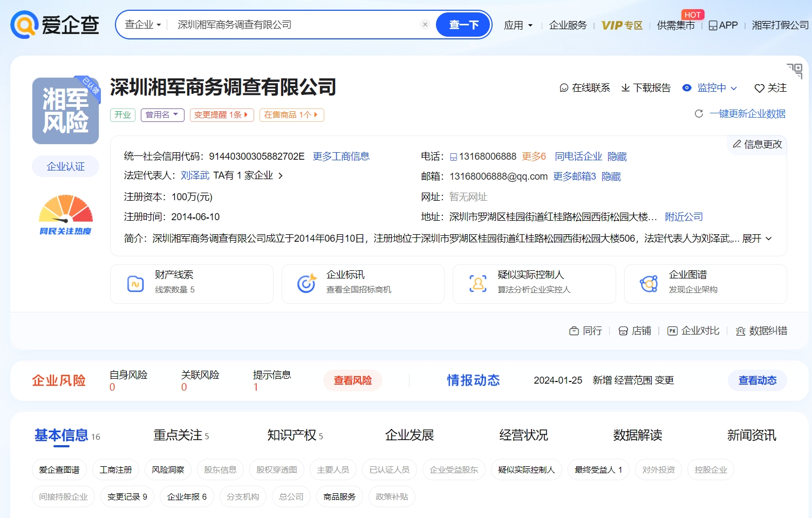
Task: Hide the email address via 隐藏
Action: 611,176
